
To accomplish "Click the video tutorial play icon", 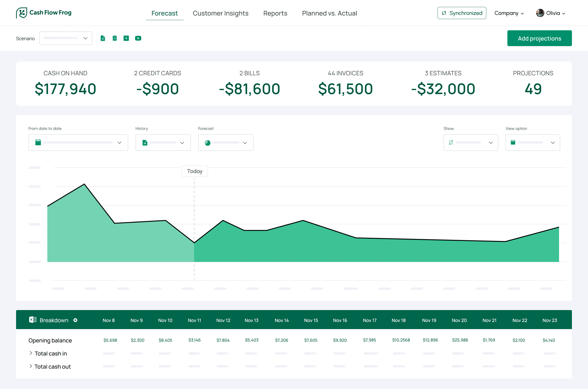I will (x=138, y=38).
